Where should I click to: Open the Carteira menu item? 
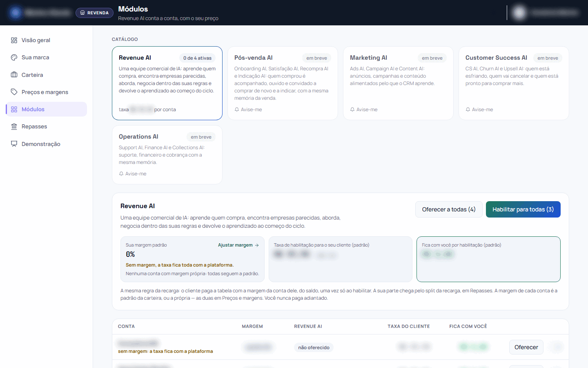coord(46,75)
